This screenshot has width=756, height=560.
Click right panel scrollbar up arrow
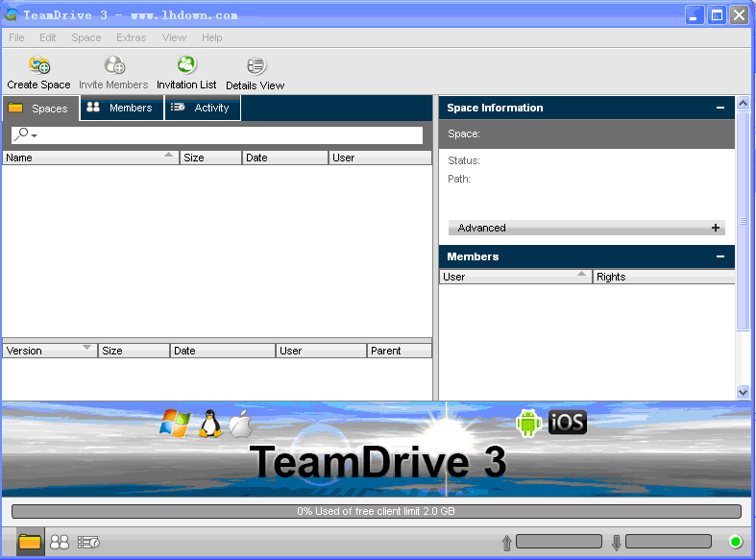click(x=743, y=103)
